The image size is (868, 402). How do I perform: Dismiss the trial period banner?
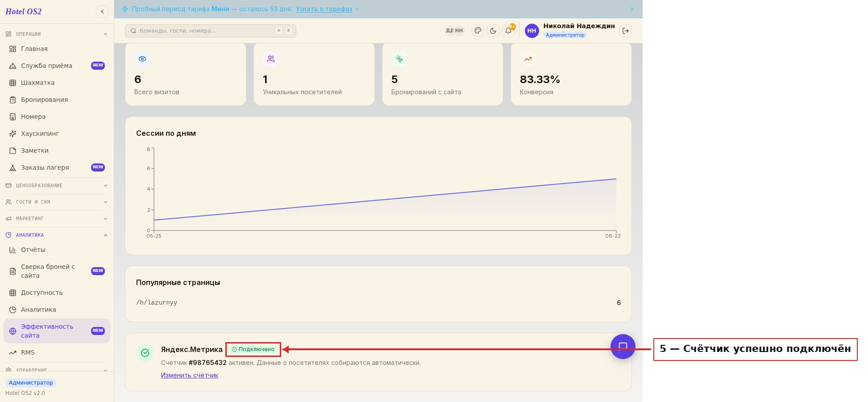632,9
